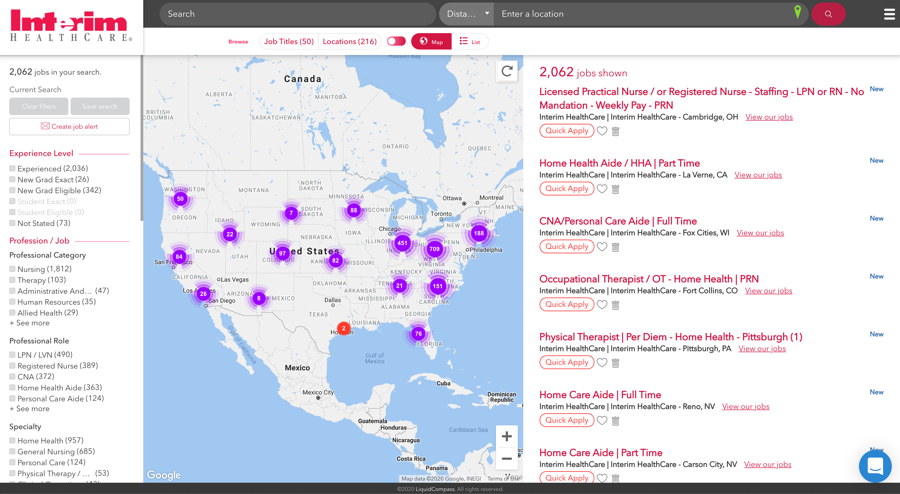Check the Therapy (103) category
Image resolution: width=900 pixels, height=494 pixels.
coord(12,280)
